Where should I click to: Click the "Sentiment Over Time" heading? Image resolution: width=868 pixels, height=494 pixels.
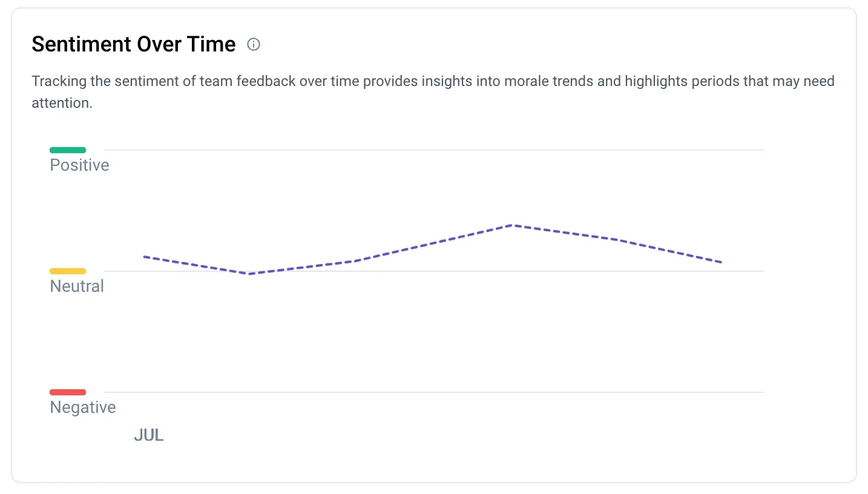tap(133, 44)
